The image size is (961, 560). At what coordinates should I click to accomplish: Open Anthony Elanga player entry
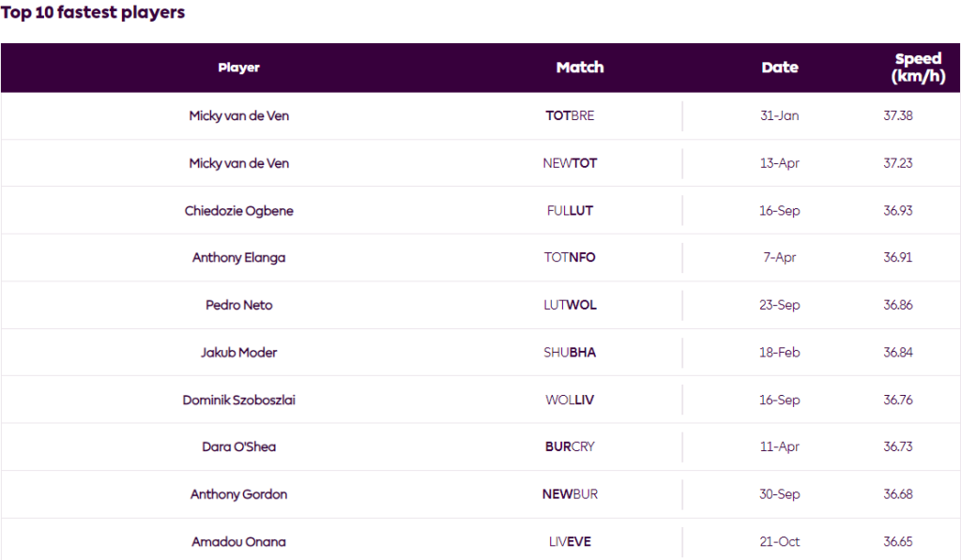238,258
